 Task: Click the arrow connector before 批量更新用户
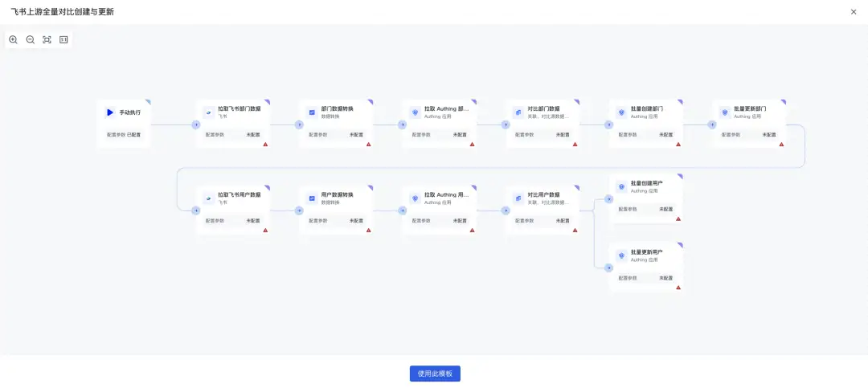[608, 267]
